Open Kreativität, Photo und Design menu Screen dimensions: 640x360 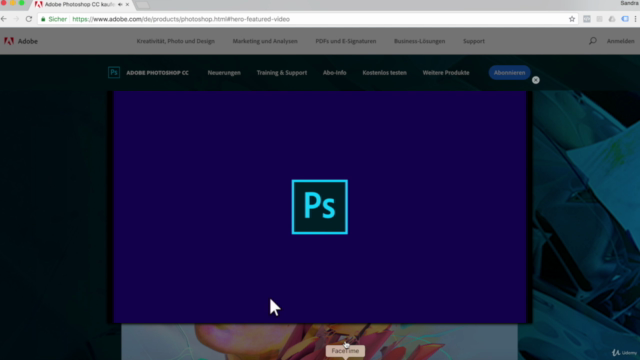tap(176, 41)
